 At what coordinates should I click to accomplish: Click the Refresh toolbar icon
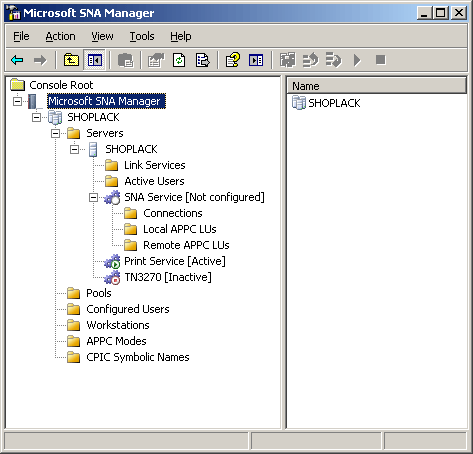coord(179,60)
